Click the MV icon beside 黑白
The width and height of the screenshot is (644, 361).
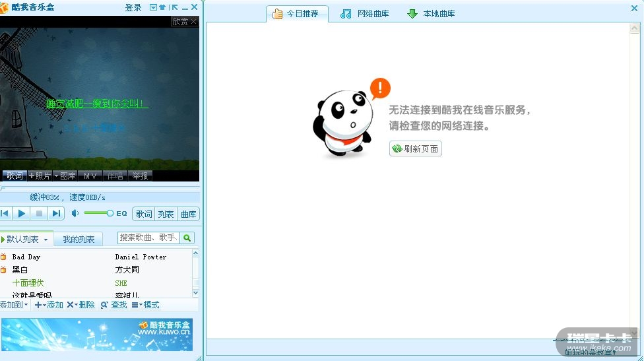coord(3,269)
